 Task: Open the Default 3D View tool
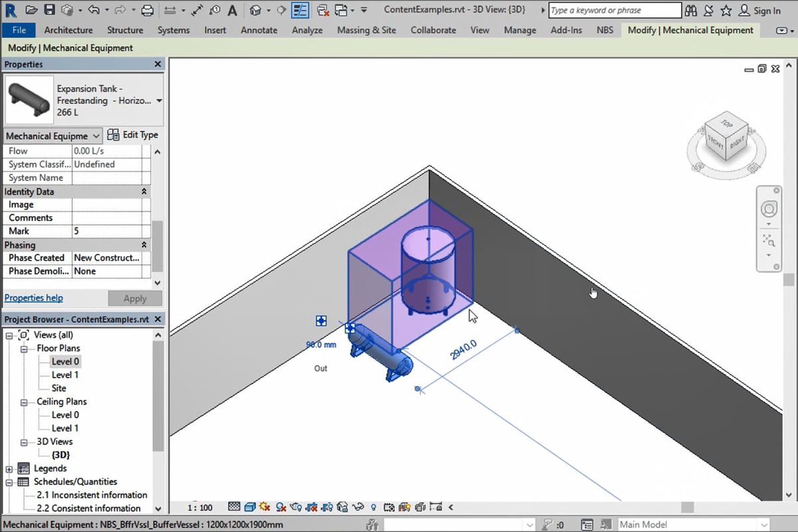click(x=256, y=9)
